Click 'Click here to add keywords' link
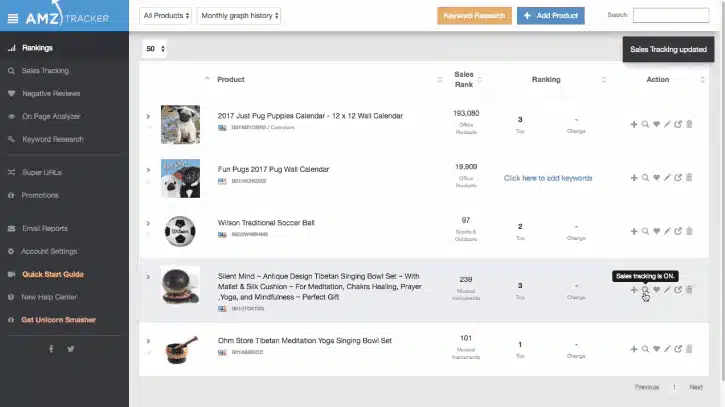Screen dimensions: 725x407 548,178
